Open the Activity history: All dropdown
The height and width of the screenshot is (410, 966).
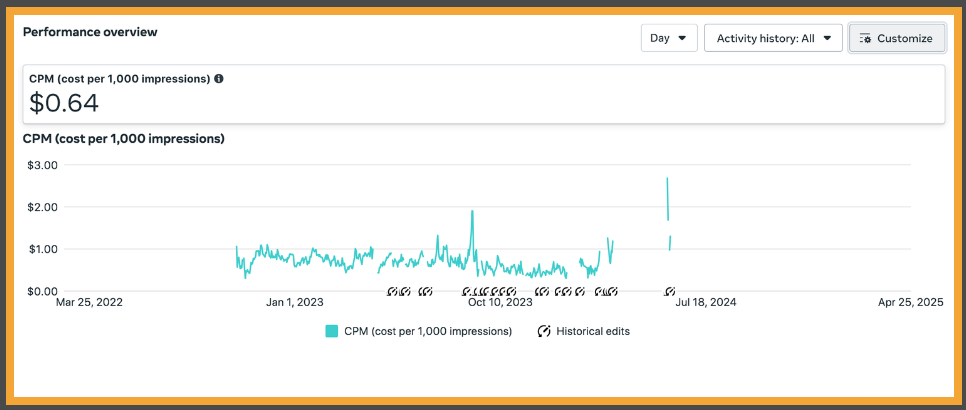(x=773, y=38)
